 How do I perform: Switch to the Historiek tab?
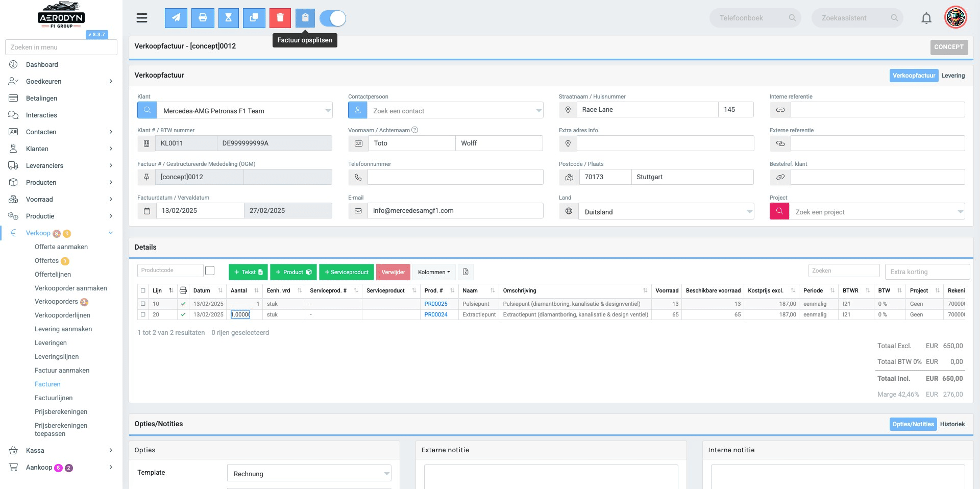coord(952,424)
